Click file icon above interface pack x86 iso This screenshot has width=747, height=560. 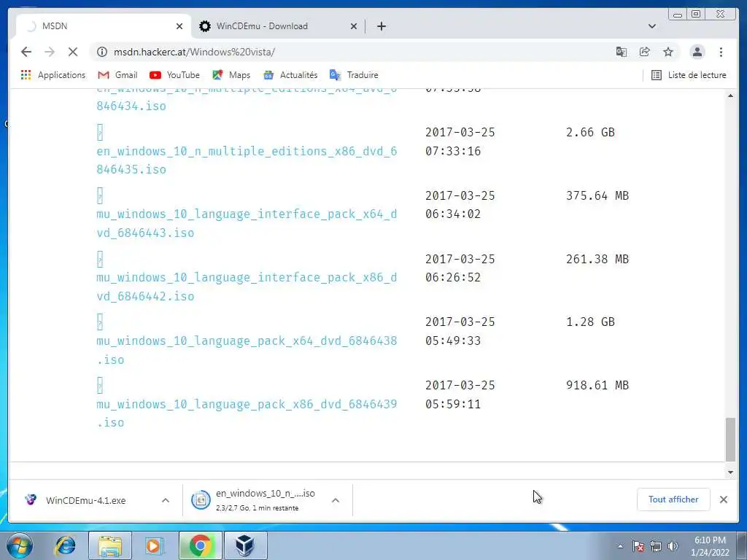tap(99, 259)
